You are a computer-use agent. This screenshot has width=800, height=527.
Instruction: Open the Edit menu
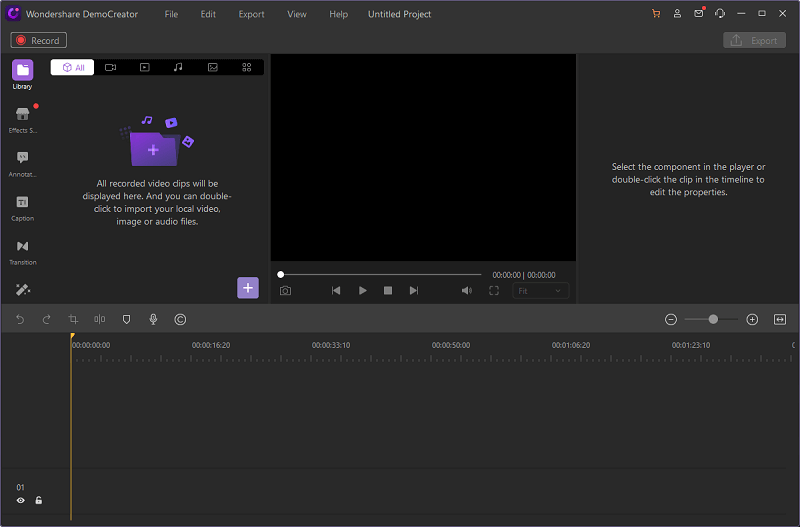coord(208,14)
